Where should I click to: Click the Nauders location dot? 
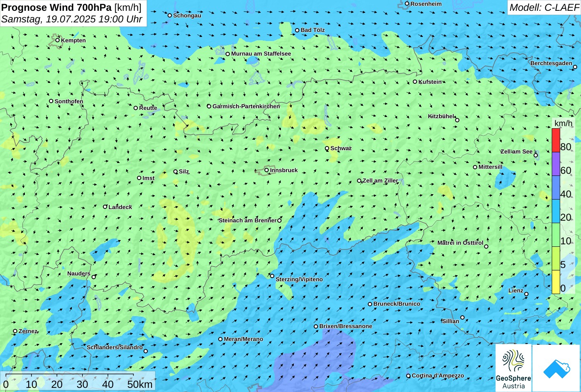94,277
